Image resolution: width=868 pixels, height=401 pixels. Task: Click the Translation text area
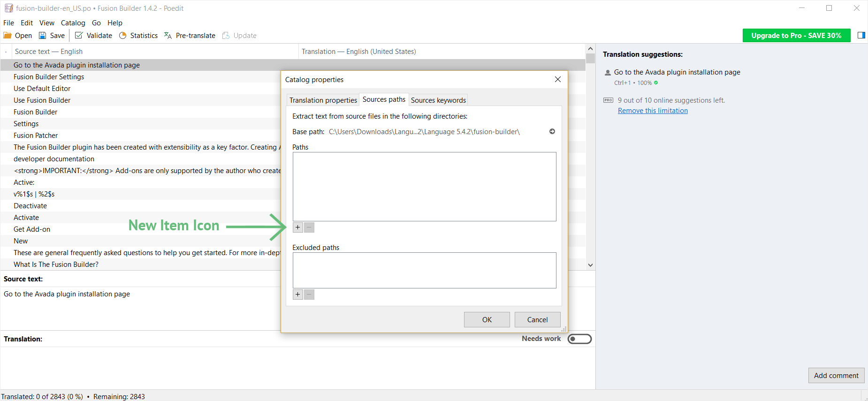[297, 368]
